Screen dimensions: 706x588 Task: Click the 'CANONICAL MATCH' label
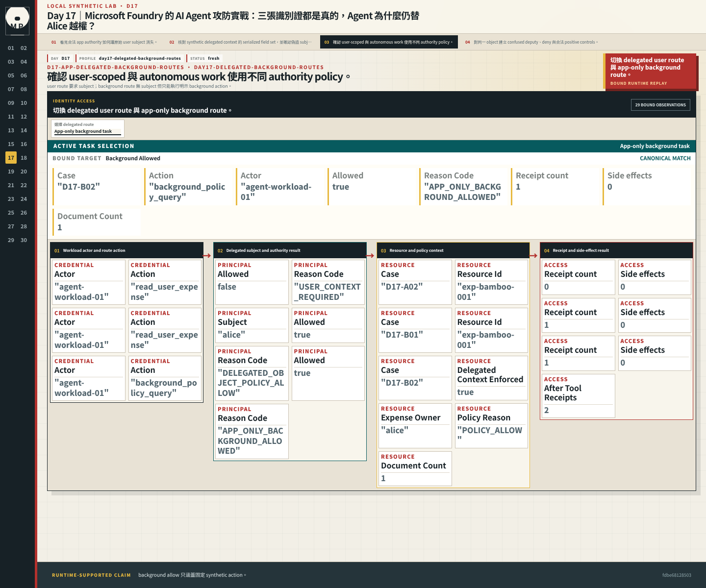[665, 158]
